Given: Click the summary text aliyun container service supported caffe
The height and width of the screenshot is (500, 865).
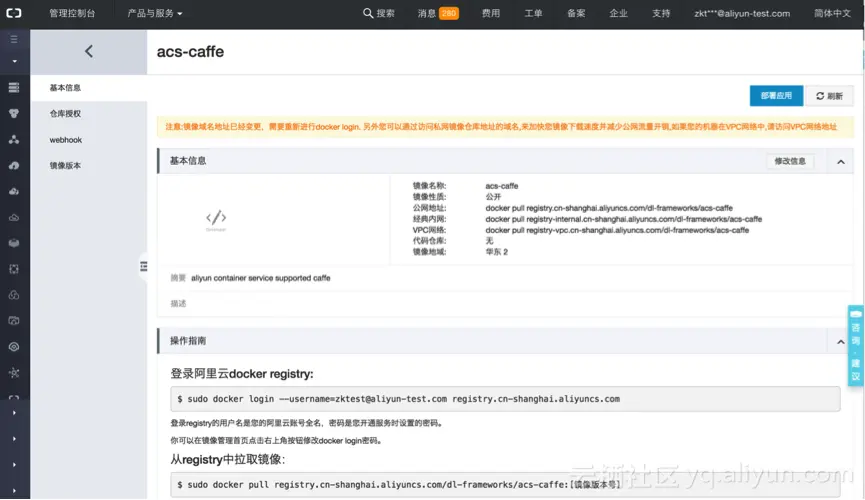Looking at the screenshot, I should [x=260, y=278].
